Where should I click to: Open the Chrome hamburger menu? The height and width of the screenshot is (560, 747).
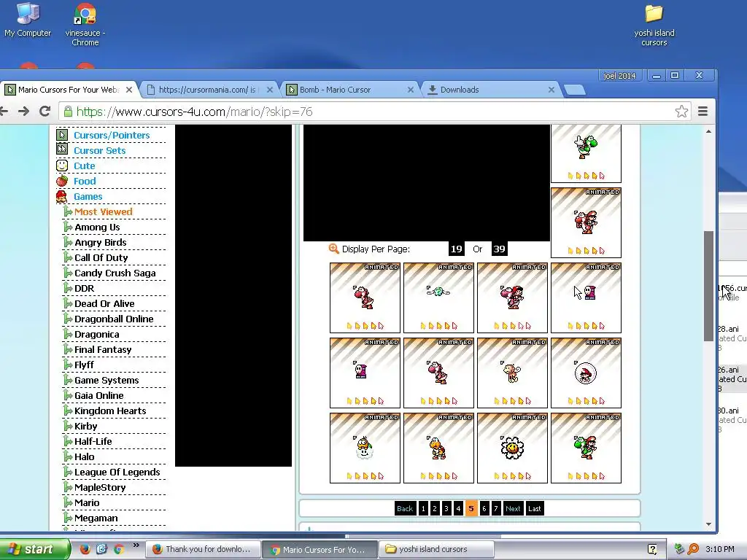click(x=703, y=112)
